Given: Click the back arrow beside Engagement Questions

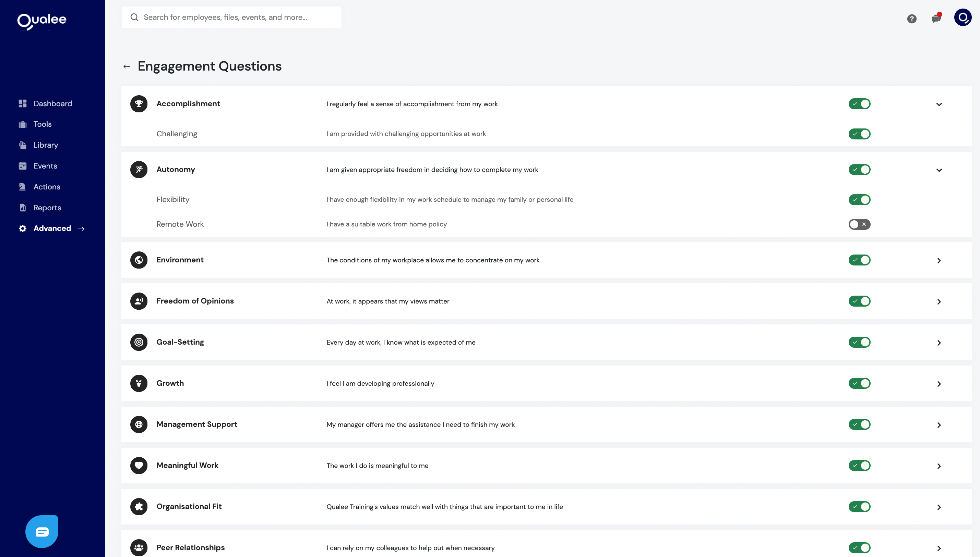Looking at the screenshot, I should 127,66.
